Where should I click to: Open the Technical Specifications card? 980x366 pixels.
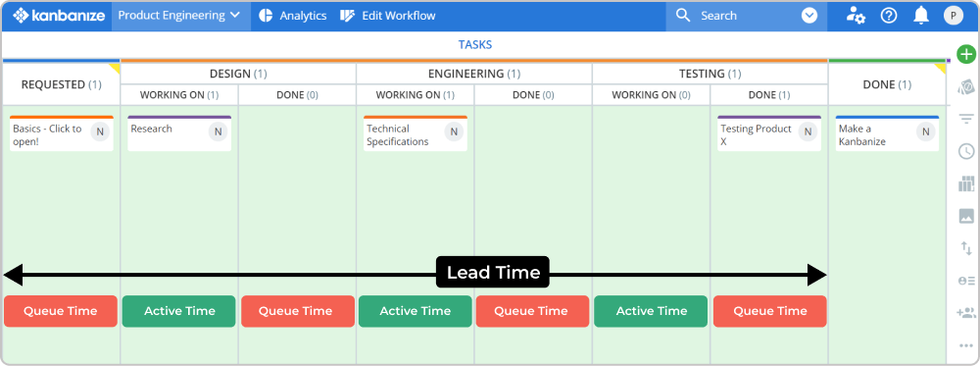point(415,133)
